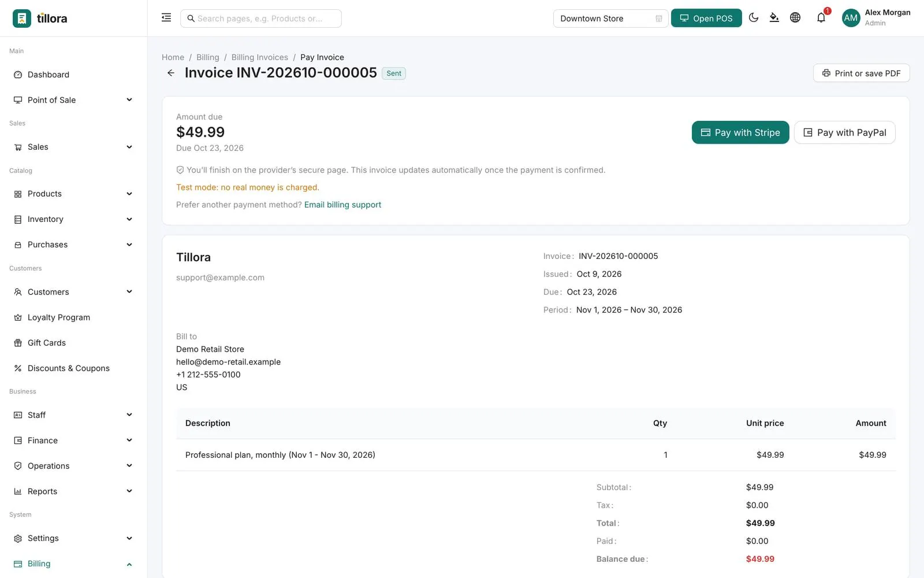Click the Gift Cards icon
Screen dimensions: 924x578
(18, 343)
